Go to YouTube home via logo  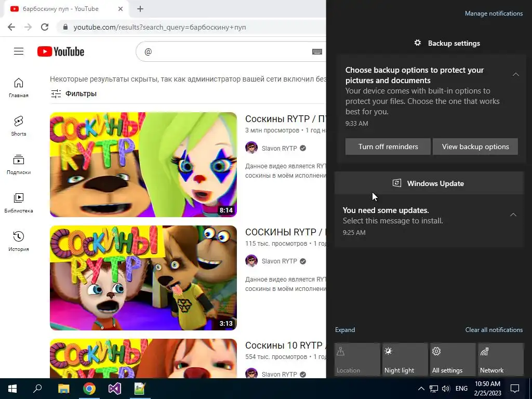61,51
